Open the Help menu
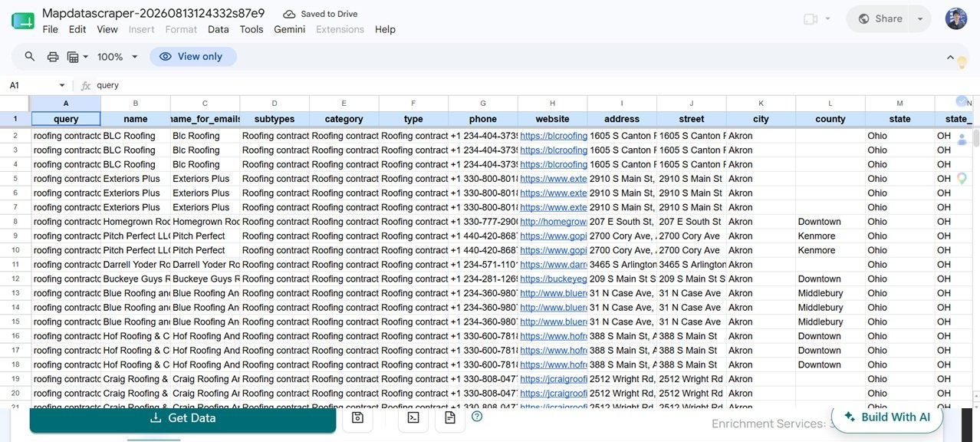Screen dimensions: 980x442 click(x=385, y=29)
